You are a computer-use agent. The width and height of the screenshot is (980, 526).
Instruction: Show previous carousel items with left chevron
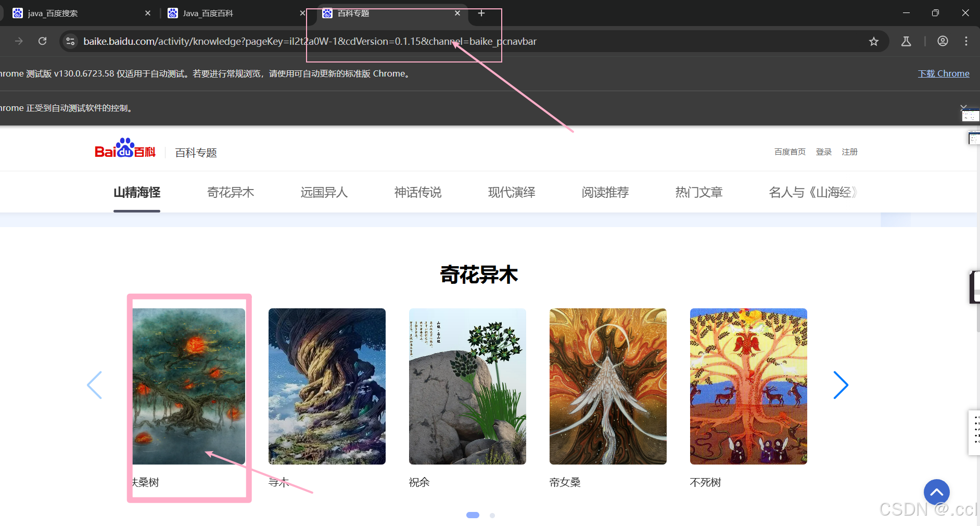pos(94,385)
